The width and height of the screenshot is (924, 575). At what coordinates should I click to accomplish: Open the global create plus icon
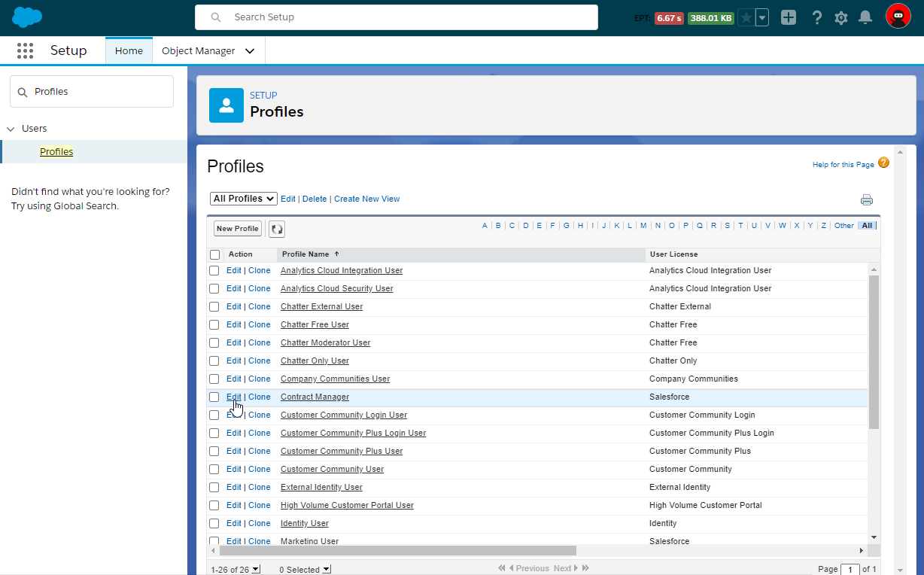(x=788, y=17)
